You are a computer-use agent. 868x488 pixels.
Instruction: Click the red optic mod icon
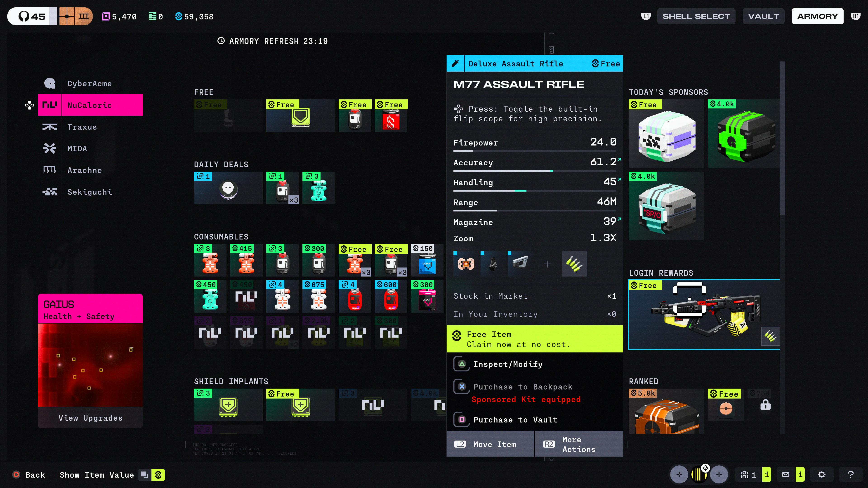[x=466, y=264]
